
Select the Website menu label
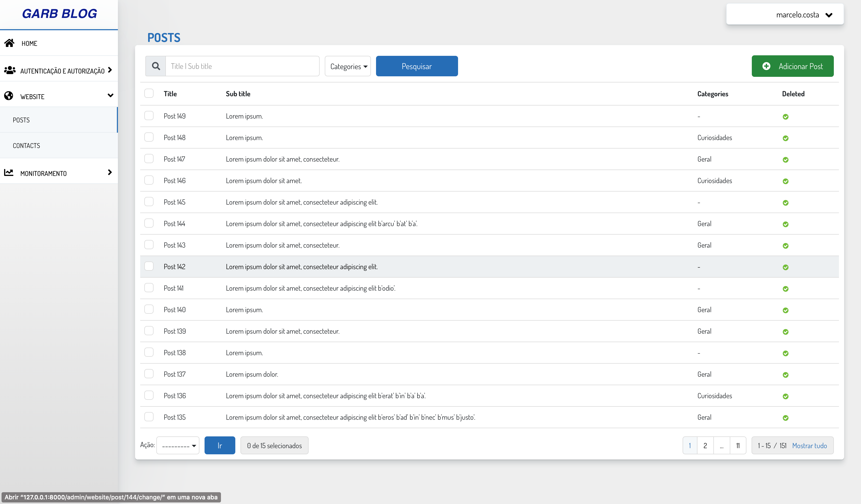33,97
